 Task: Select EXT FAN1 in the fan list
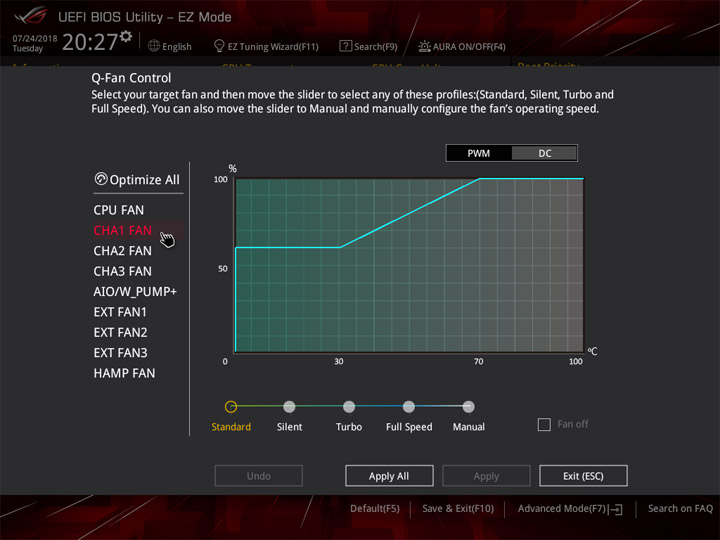(120, 312)
